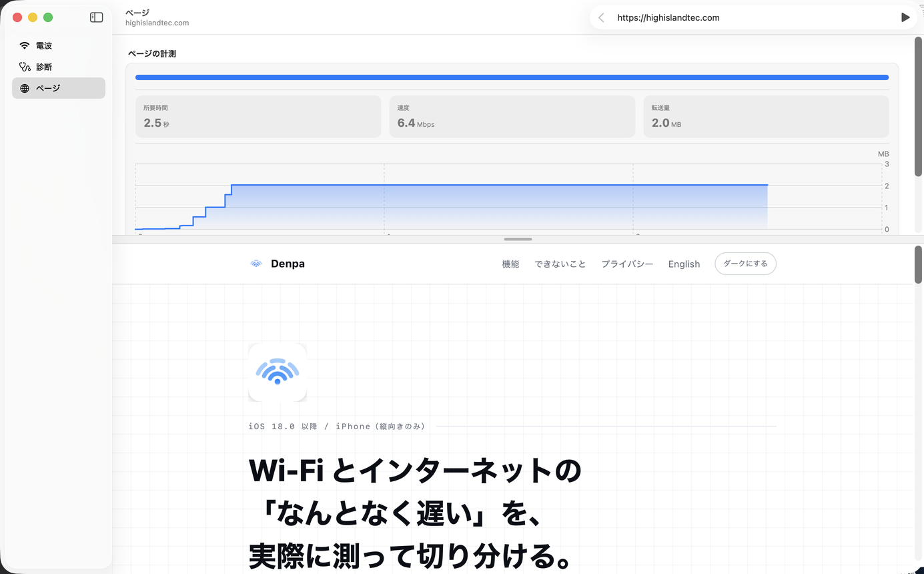The width and height of the screenshot is (924, 574).
Task: Click the 転送量 2.0 MB card
Action: coord(766,117)
